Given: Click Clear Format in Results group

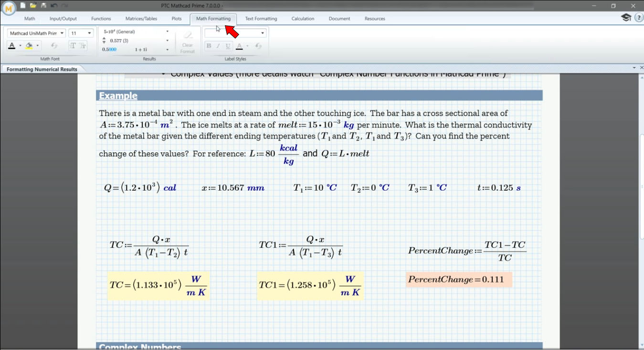Looking at the screenshot, I should tap(188, 42).
